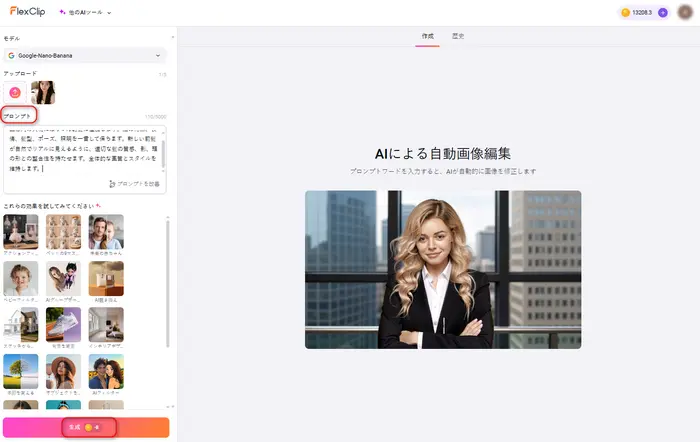Select the baby filter effect thumbnail

point(21,279)
